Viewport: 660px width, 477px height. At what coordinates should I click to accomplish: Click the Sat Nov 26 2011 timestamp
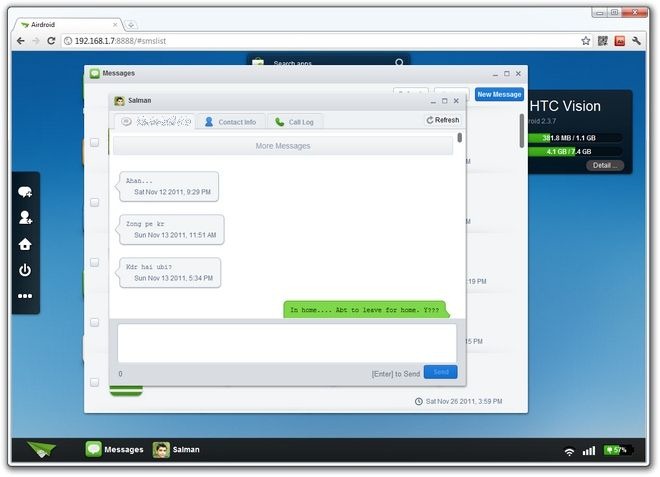coord(463,401)
